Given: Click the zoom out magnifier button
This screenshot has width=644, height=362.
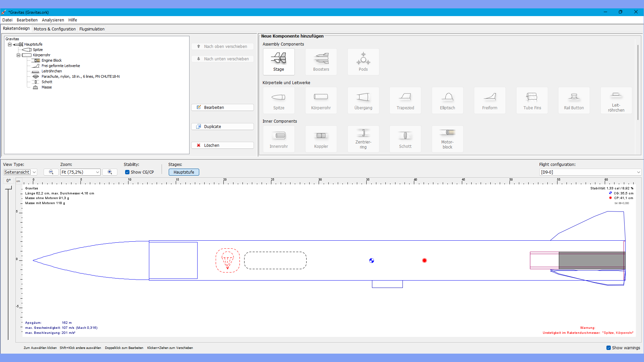Looking at the screenshot, I should pyautogui.click(x=51, y=172).
